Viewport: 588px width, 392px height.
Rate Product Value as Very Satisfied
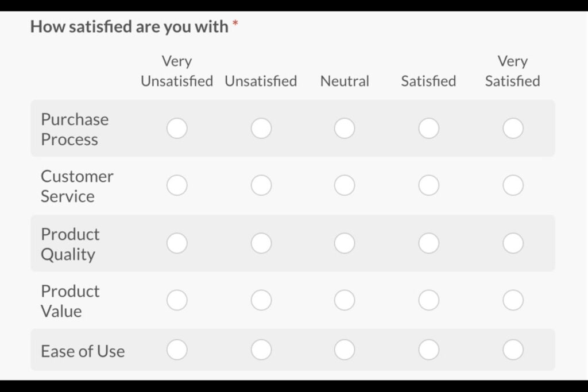coord(513,300)
